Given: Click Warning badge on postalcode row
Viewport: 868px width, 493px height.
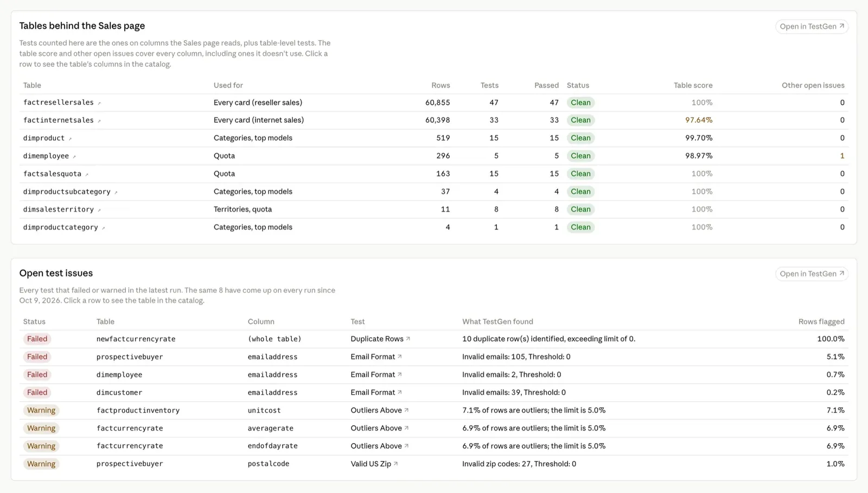Looking at the screenshot, I should 41,464.
